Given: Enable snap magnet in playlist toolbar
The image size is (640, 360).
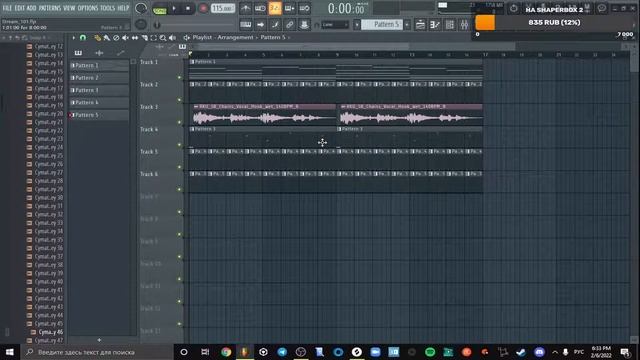Looking at the screenshot, I should click(x=83, y=38).
